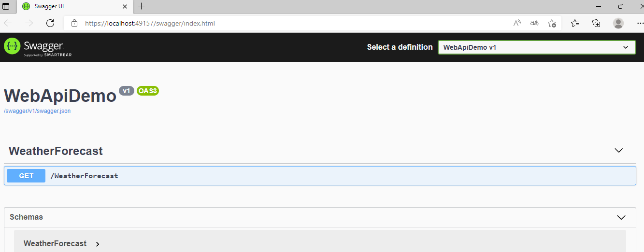Image resolution: width=644 pixels, height=252 pixels.
Task: Open the Favorites list icon
Action: pyautogui.click(x=575, y=23)
